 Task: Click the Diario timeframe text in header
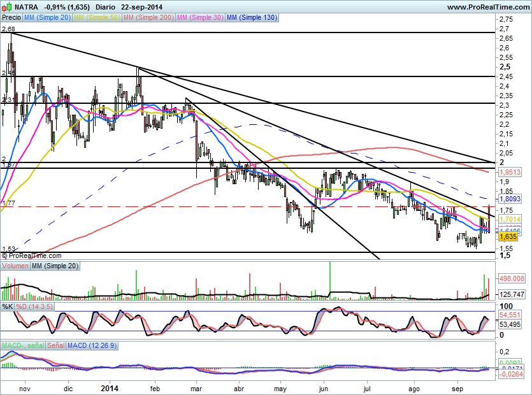pos(106,7)
